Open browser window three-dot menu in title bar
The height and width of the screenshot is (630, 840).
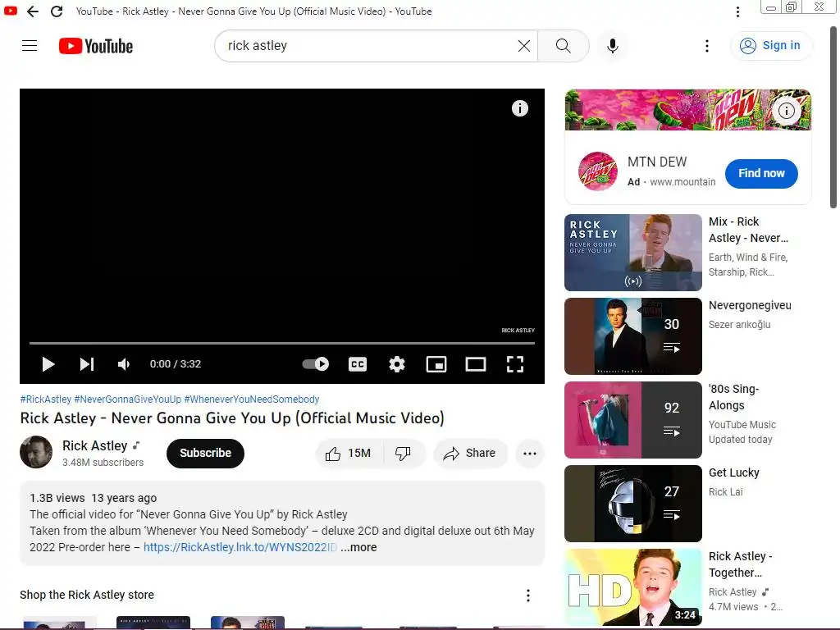[x=737, y=11]
